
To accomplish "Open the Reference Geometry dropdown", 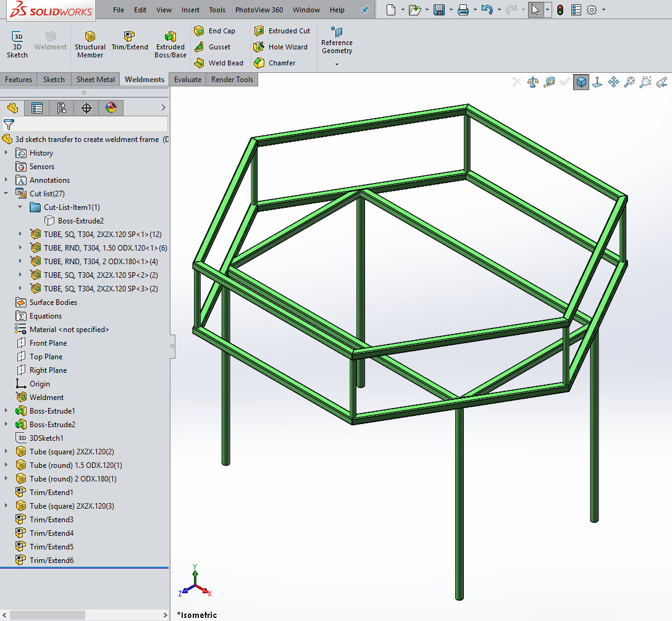I will point(337,64).
